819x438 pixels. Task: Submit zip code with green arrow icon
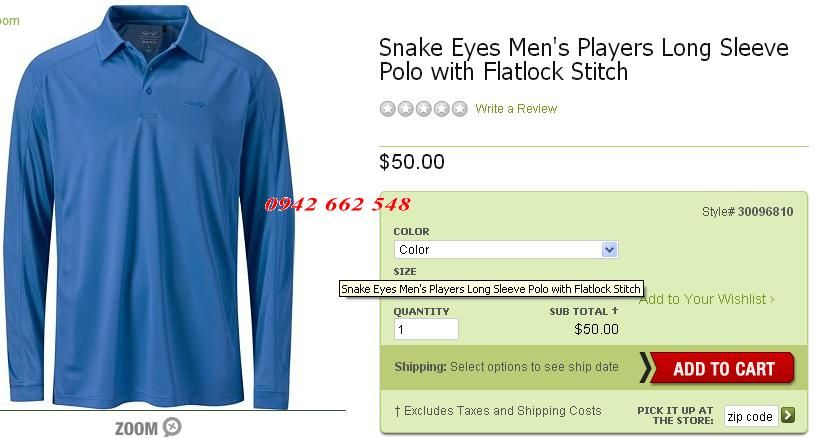click(788, 416)
